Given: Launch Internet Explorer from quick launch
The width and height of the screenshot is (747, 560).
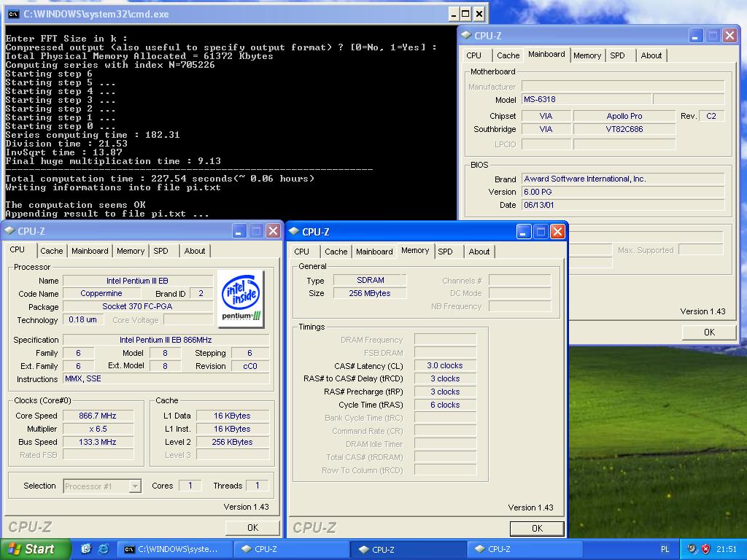Looking at the screenshot, I should [103, 549].
